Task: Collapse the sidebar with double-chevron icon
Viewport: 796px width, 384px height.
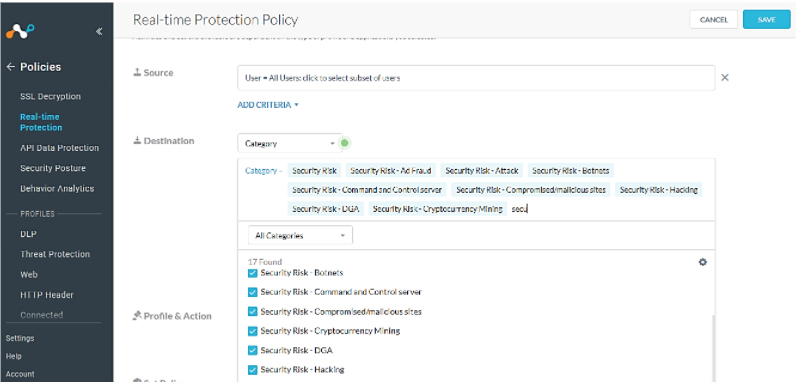Action: point(99,31)
